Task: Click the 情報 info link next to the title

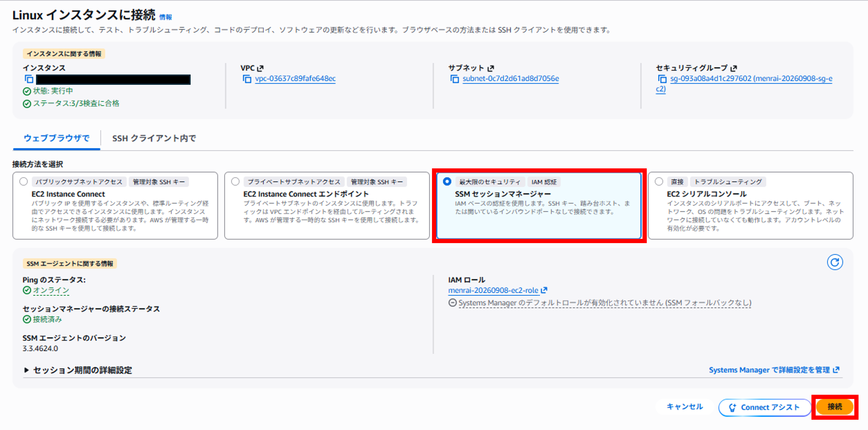Action: [x=165, y=17]
